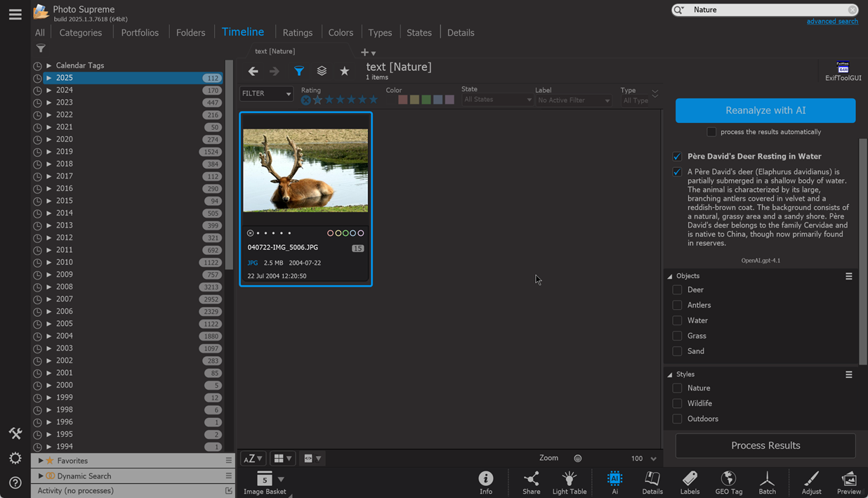Image resolution: width=868 pixels, height=498 pixels.
Task: Open the AI panel button
Action: click(614, 483)
